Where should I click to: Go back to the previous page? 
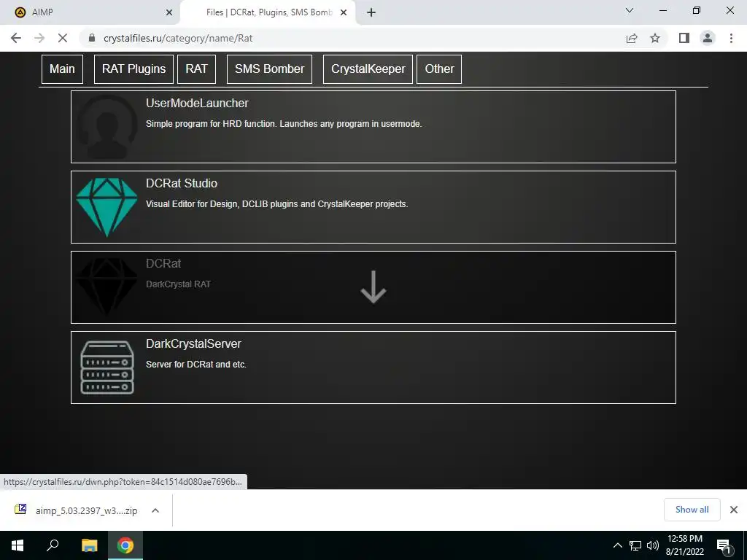[x=16, y=38]
